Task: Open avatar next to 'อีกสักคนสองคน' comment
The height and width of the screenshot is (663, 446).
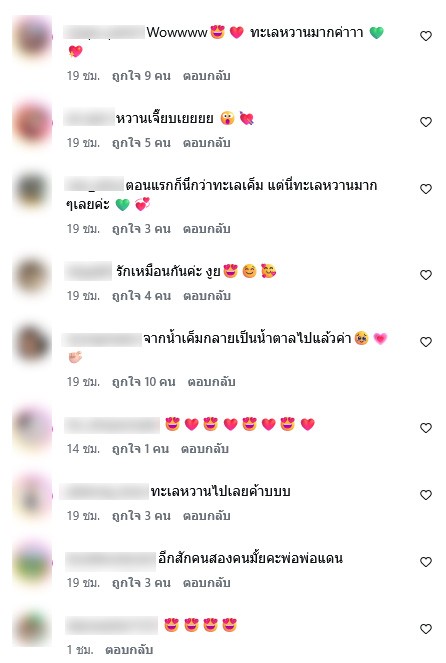Action: click(x=32, y=563)
